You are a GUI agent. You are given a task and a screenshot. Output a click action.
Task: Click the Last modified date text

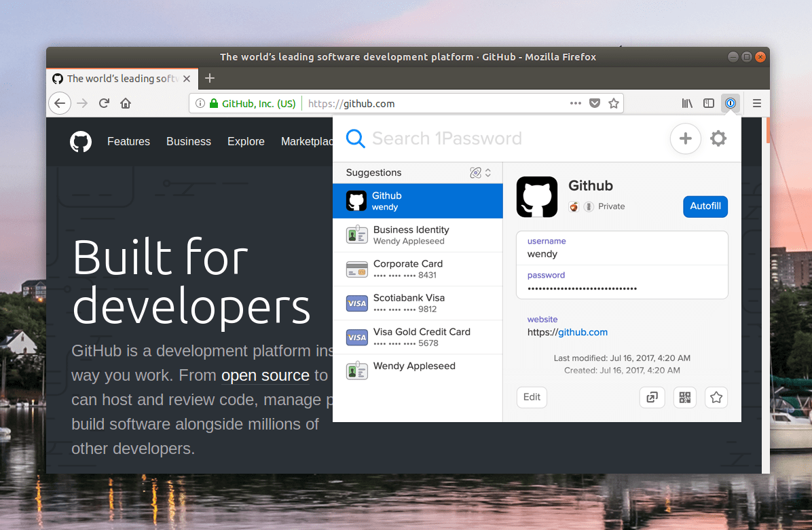[622, 358]
